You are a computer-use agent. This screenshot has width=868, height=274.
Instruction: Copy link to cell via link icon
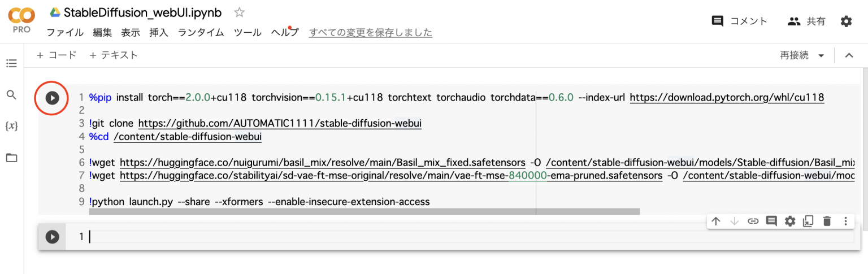pyautogui.click(x=753, y=221)
